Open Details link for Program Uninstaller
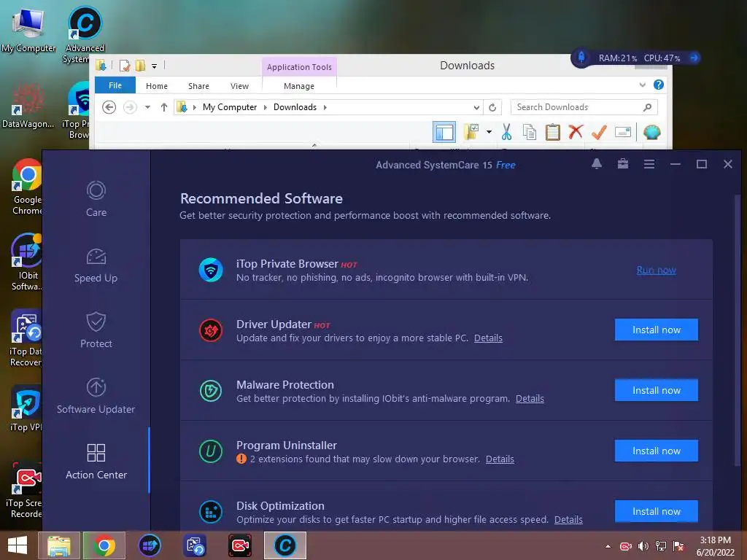747x560 pixels. click(500, 459)
